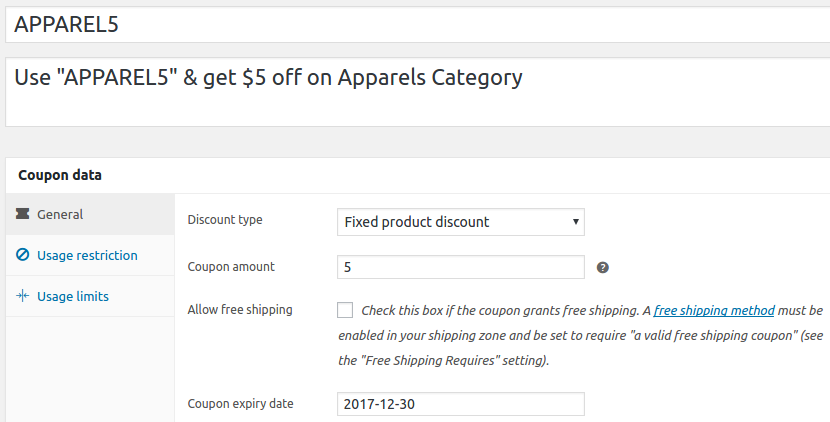Click the Coupon data panel header
Image resolution: width=830 pixels, height=422 pixels.
coord(60,175)
